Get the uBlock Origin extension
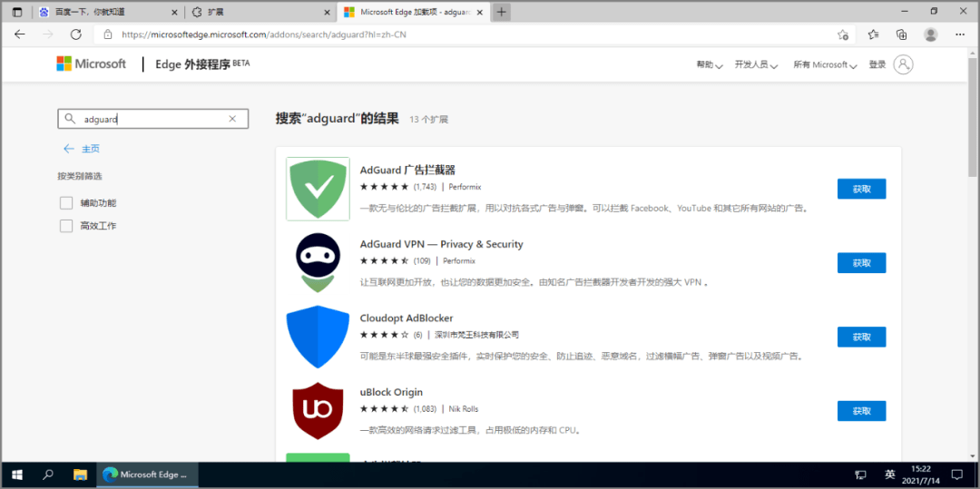Screen dimensions: 980x489 click(x=861, y=411)
